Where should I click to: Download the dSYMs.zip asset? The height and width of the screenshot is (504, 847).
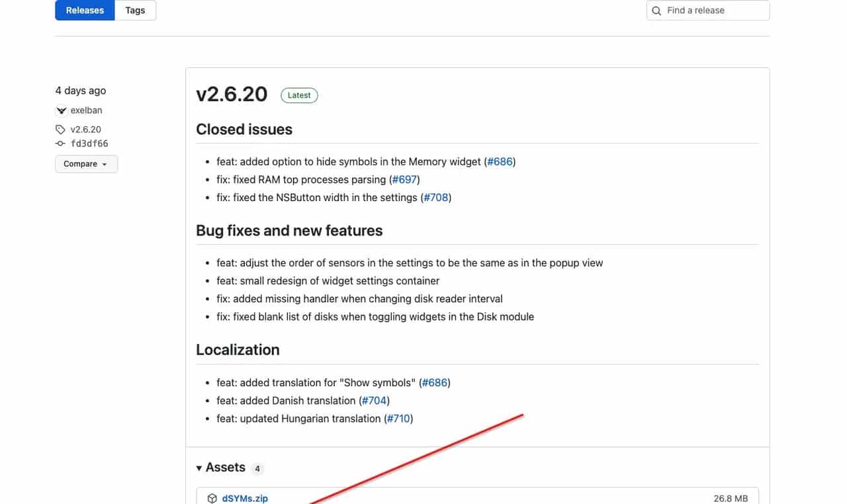(245, 498)
